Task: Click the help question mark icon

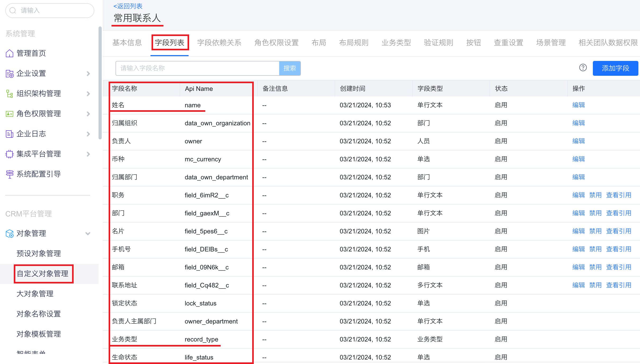Action: [x=583, y=68]
